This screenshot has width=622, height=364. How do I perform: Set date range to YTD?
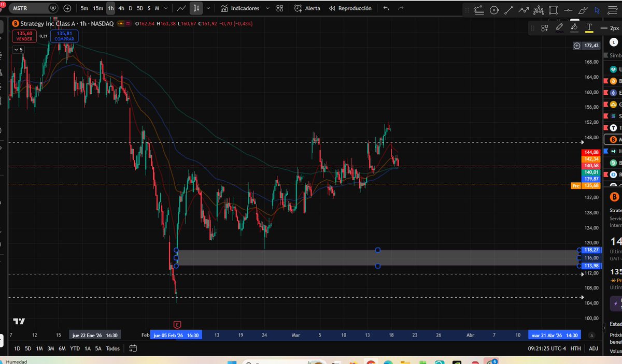tap(75, 348)
